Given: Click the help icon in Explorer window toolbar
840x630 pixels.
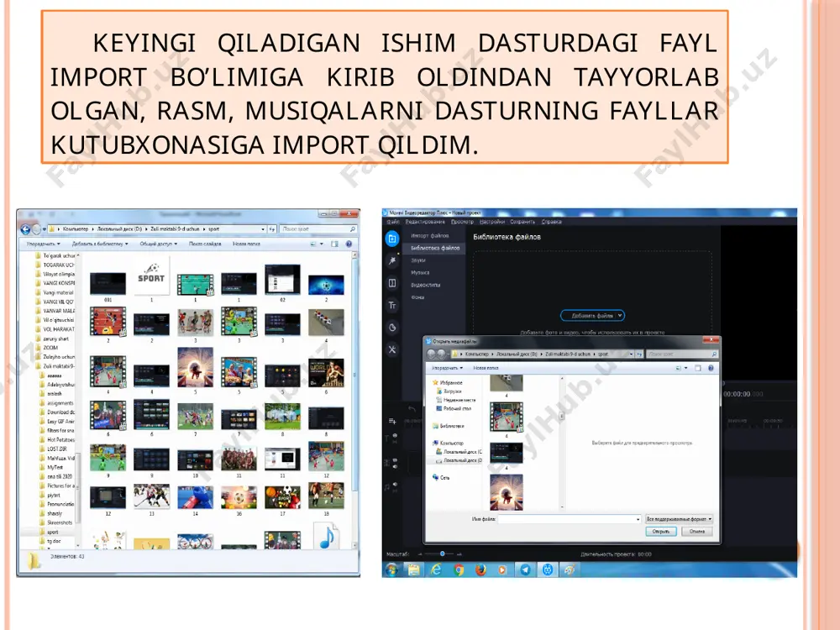Looking at the screenshot, I should (x=349, y=244).
